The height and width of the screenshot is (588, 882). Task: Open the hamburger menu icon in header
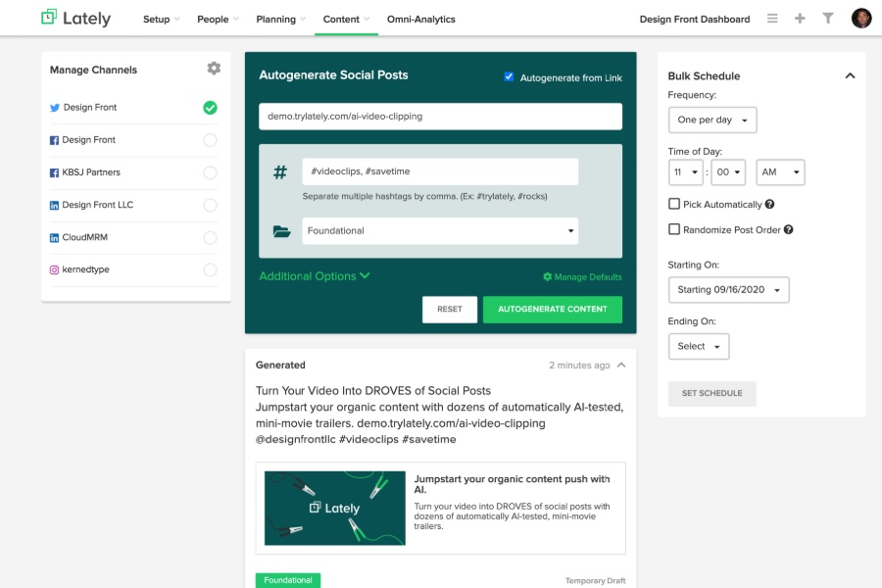click(772, 19)
